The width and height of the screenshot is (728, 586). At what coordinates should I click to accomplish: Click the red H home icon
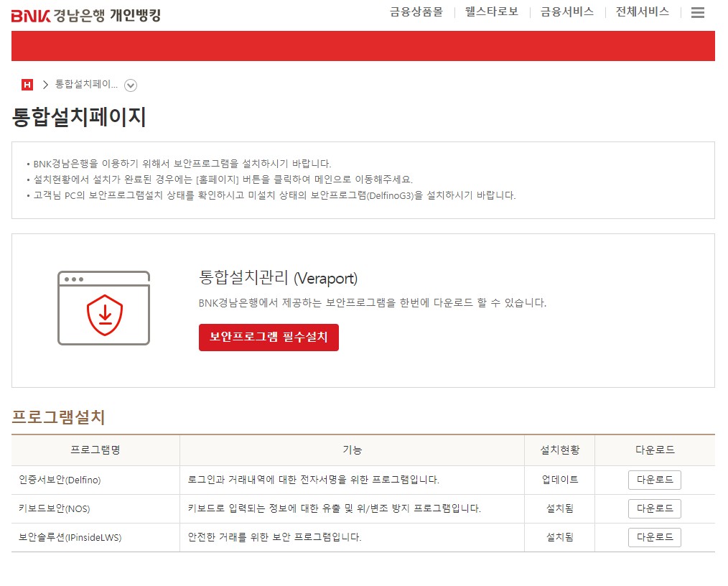pos(27,85)
